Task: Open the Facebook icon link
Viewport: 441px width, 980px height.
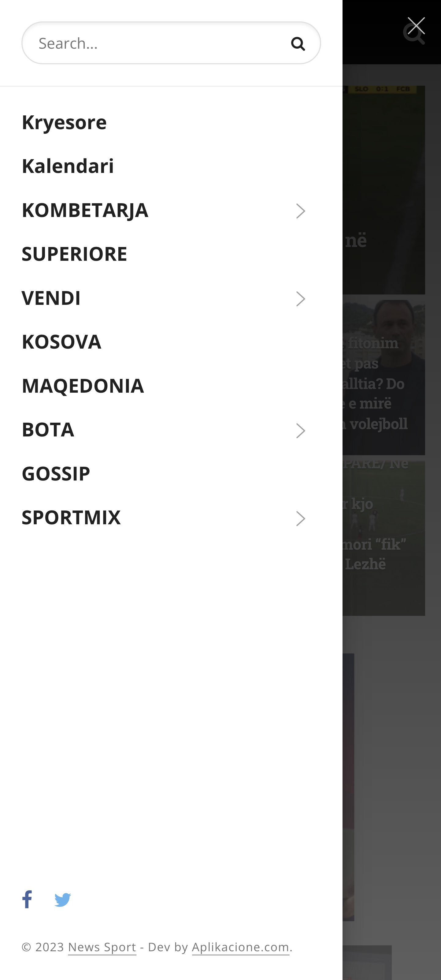Action: click(27, 899)
